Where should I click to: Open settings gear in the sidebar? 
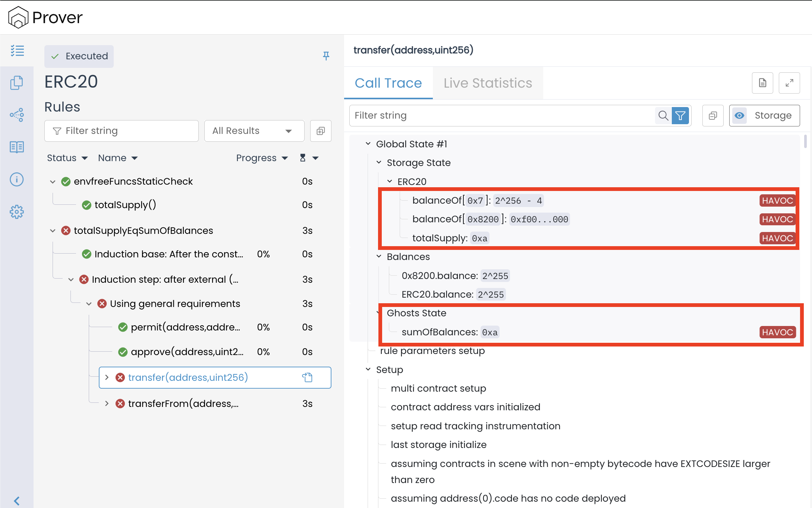coord(17,212)
